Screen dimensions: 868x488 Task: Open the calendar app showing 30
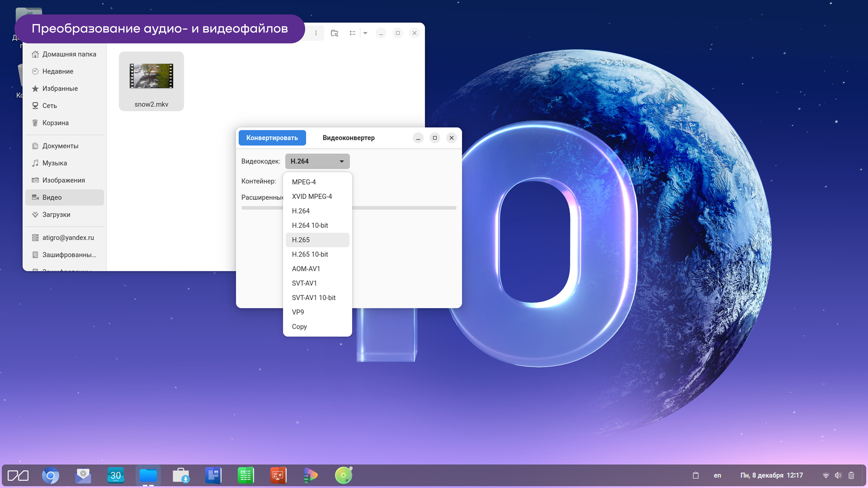tap(116, 475)
